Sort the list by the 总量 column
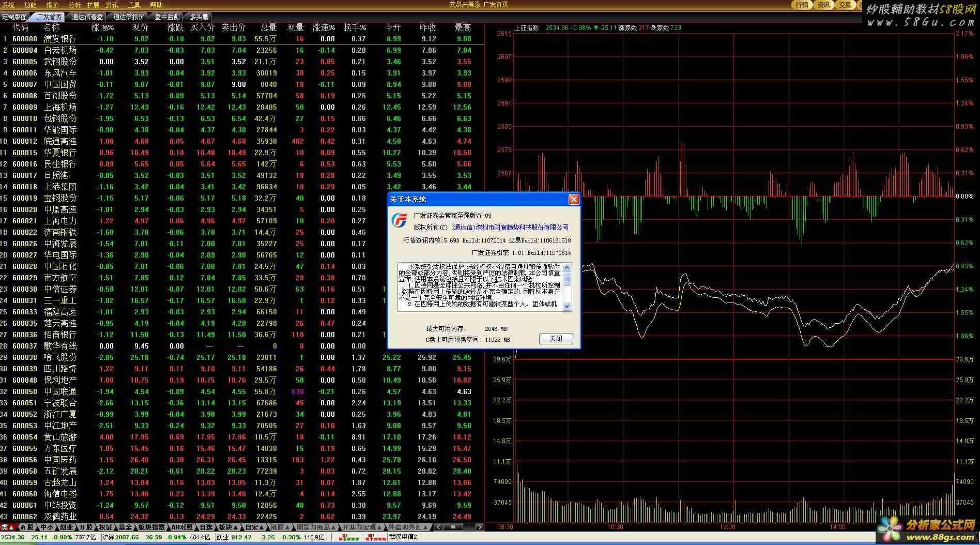Image resolution: width=980 pixels, height=545 pixels. pyautogui.click(x=268, y=27)
